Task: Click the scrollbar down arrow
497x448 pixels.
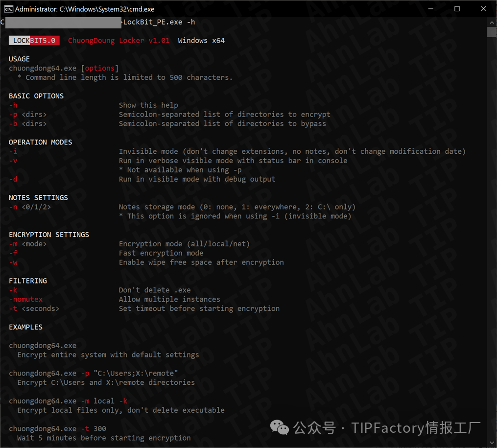Action: 492,443
